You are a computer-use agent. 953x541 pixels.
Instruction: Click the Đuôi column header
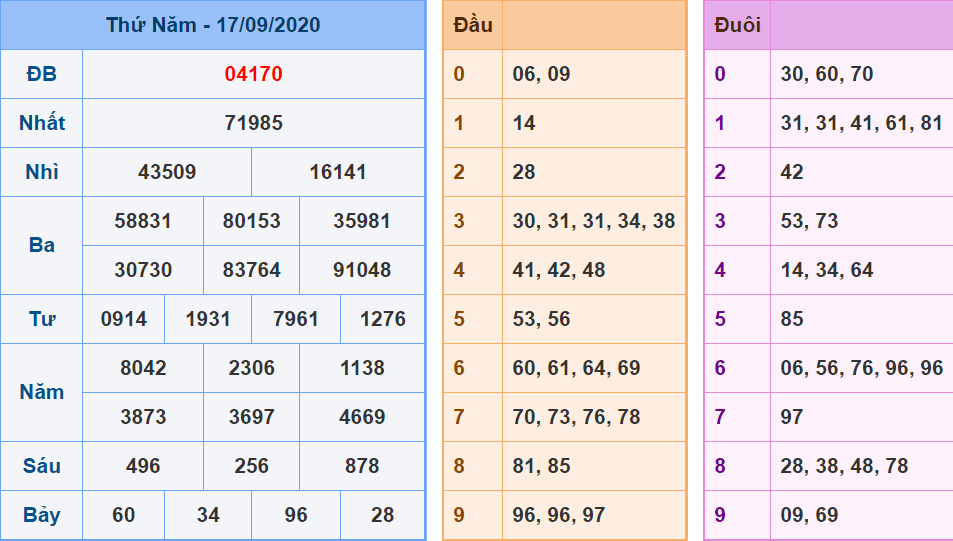pos(737,25)
